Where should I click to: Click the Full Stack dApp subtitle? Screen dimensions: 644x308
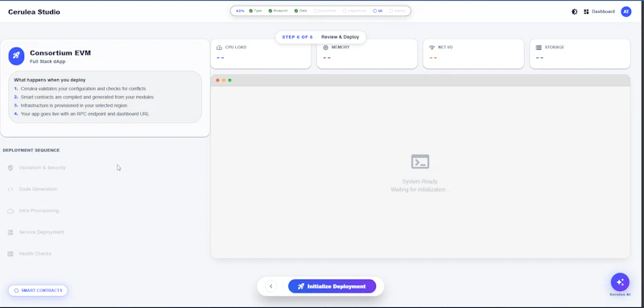tap(47, 62)
